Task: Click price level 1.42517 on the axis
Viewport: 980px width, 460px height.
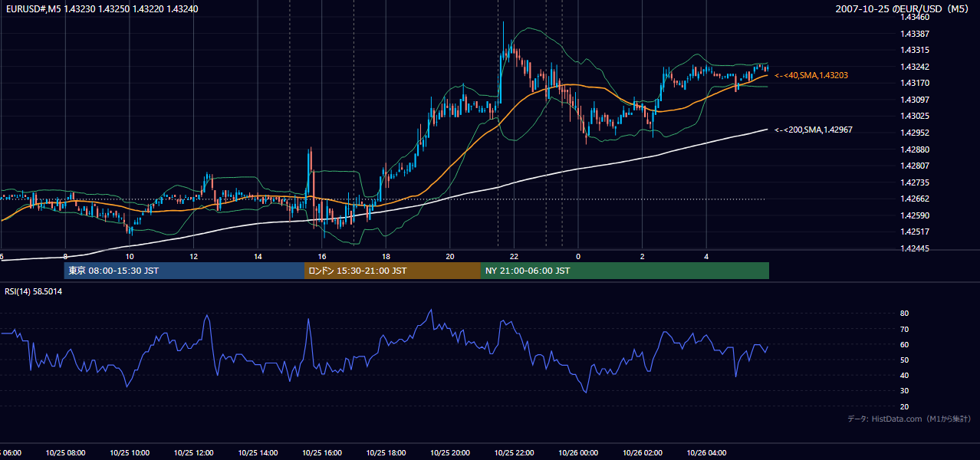Action: tap(915, 232)
